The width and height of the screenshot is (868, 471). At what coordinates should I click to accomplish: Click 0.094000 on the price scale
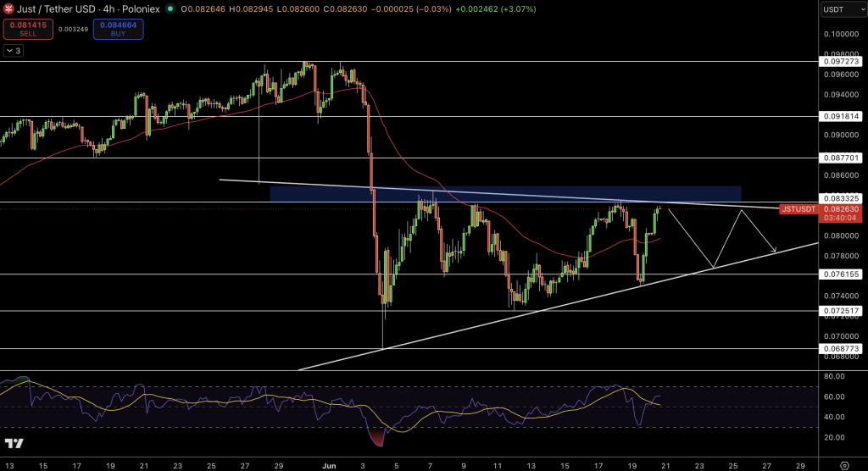coord(841,95)
